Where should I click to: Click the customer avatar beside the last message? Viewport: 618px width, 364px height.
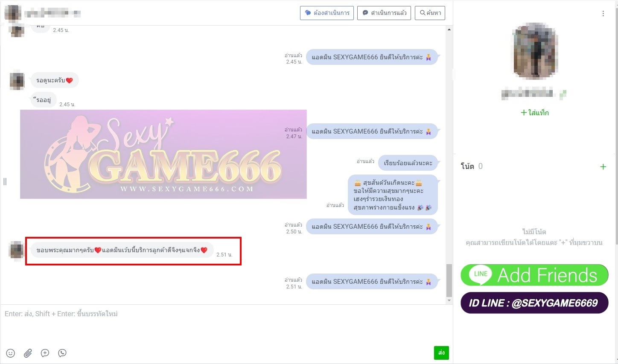tap(17, 250)
